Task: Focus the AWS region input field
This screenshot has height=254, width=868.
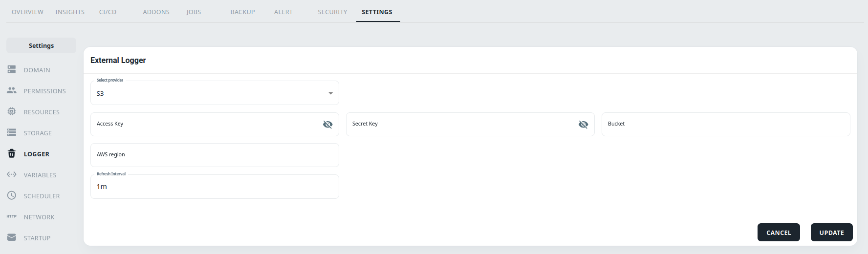Action: point(215,155)
